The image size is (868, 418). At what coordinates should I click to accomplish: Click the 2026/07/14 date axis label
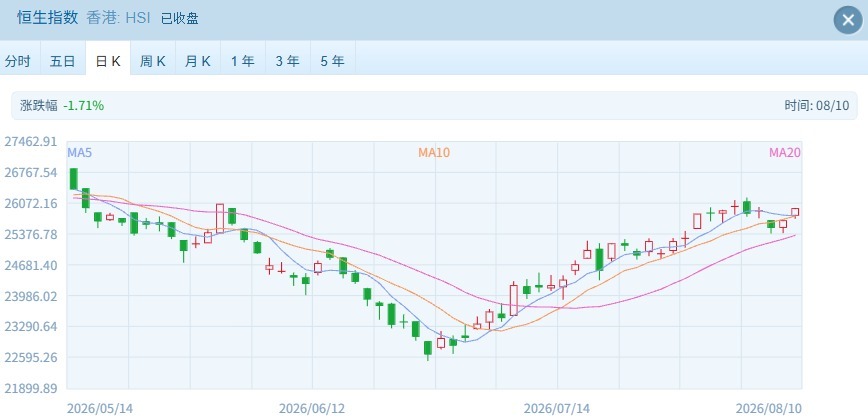coord(557,409)
